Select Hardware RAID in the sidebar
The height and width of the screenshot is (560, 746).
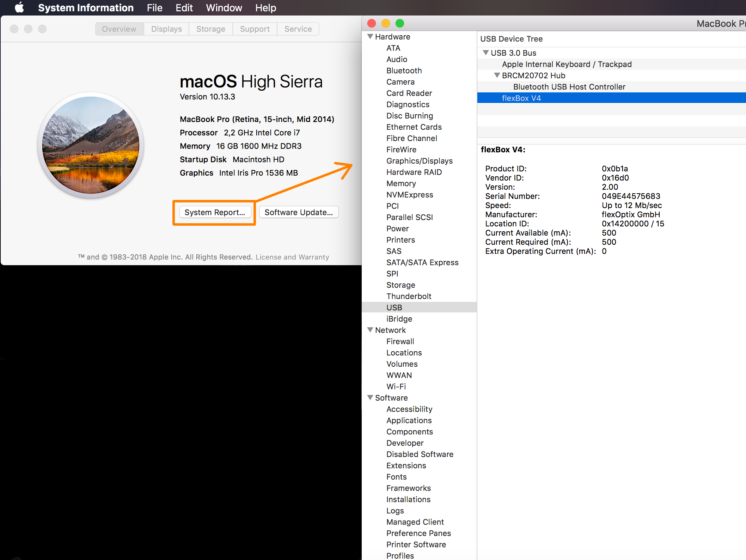point(414,172)
